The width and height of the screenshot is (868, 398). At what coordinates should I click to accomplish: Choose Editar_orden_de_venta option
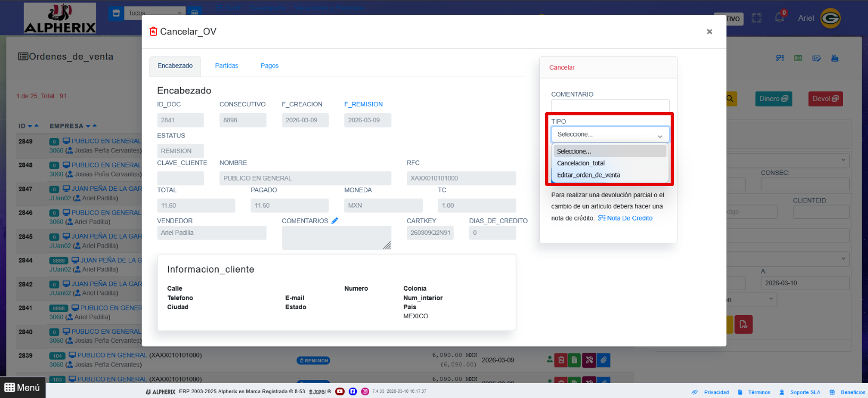[x=588, y=175]
